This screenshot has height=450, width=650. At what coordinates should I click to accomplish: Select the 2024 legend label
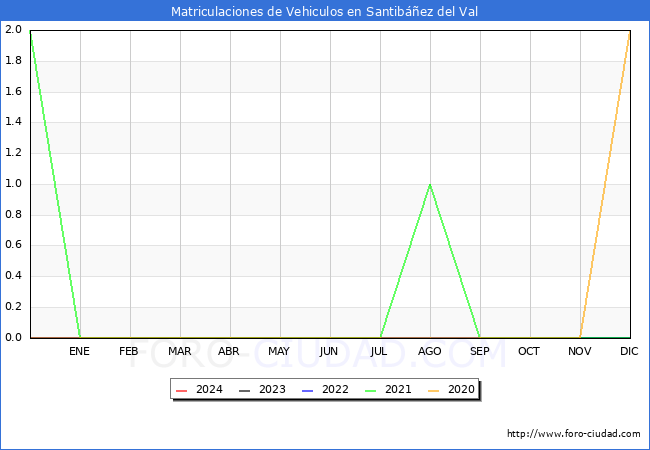pos(209,390)
